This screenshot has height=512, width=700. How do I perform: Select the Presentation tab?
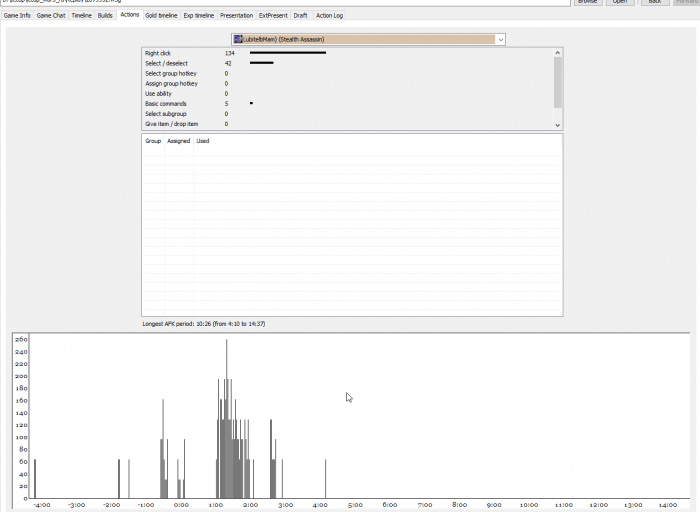click(x=237, y=16)
